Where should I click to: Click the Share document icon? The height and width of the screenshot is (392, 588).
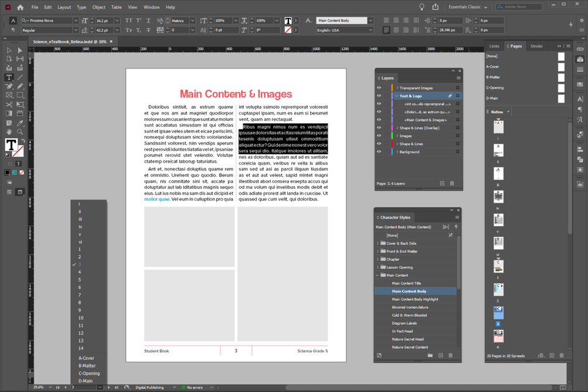tap(435, 7)
